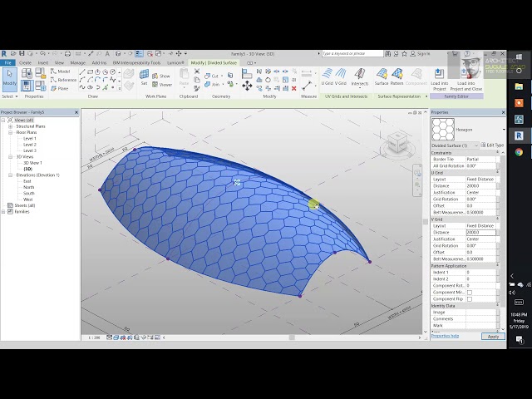The image size is (532, 399).
Task: Click Sign In in title bar
Action: coord(421,53)
